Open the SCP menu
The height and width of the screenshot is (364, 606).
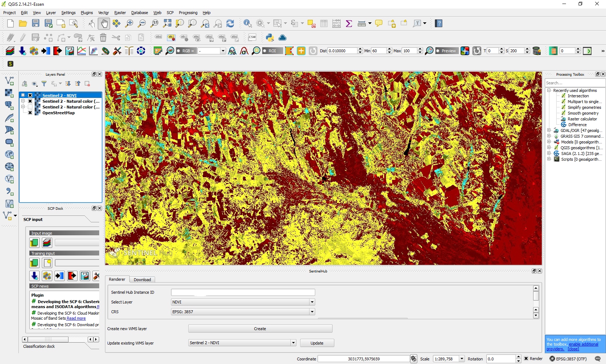pos(170,13)
